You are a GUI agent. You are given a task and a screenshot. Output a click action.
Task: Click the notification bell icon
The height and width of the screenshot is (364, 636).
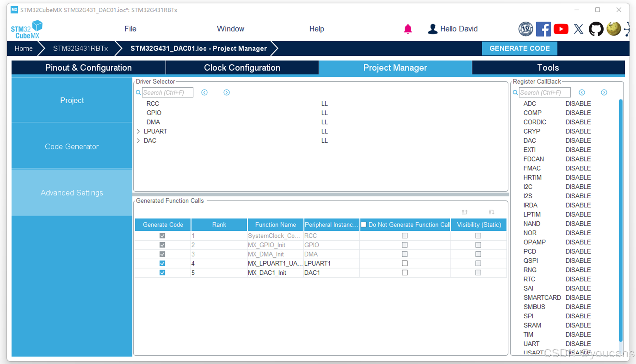click(408, 29)
